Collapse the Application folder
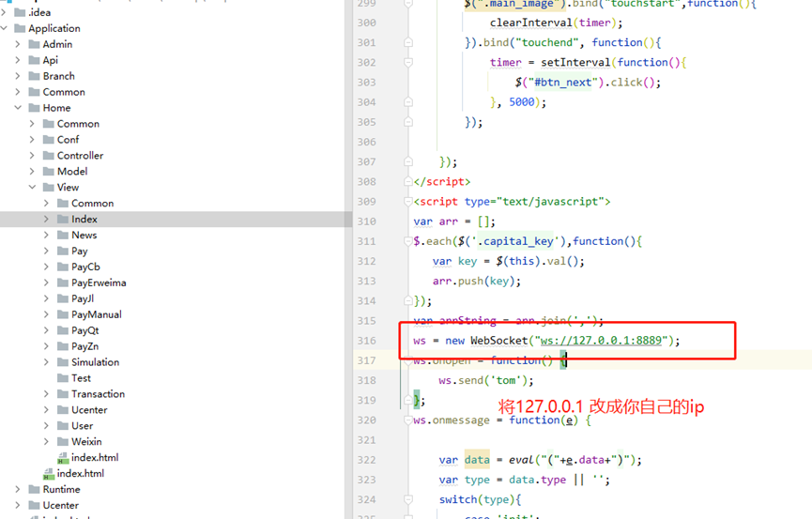The image size is (812, 519). point(4,28)
